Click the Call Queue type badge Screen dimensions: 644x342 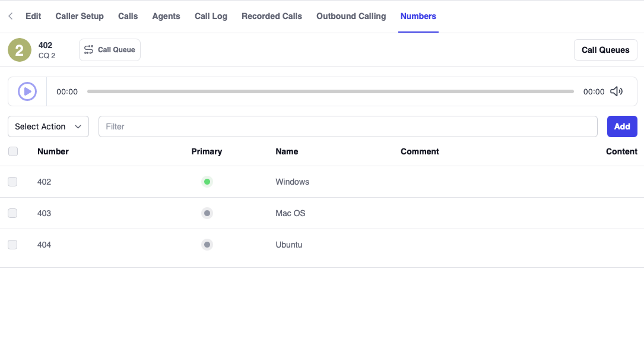click(110, 50)
